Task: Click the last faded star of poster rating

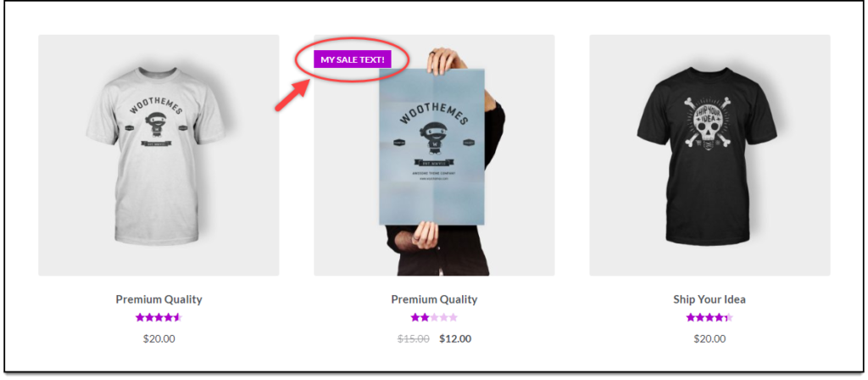Action: [x=453, y=317]
